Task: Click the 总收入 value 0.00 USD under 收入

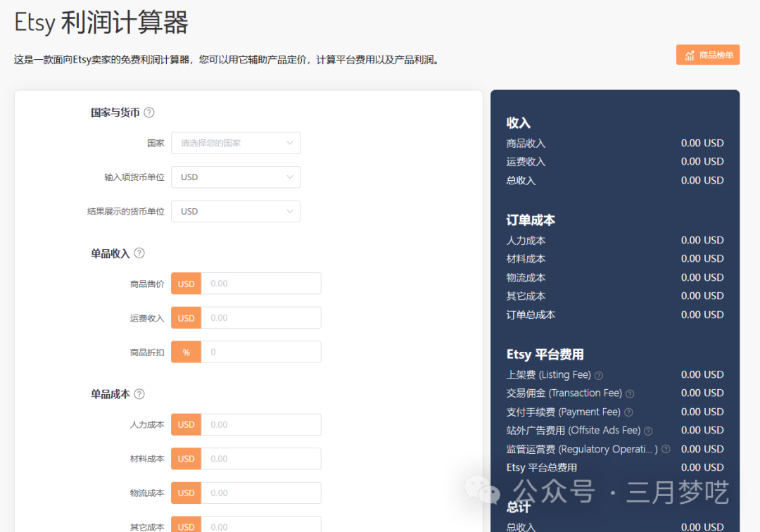Action: click(702, 180)
